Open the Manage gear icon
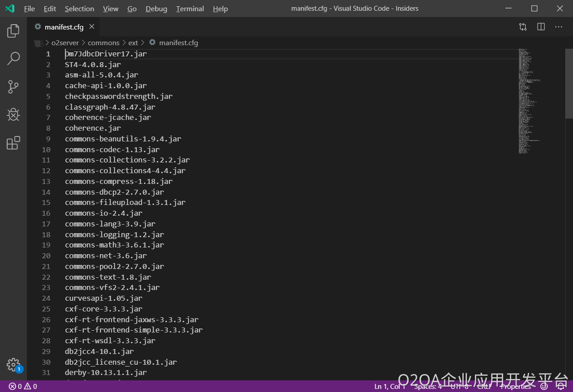The image size is (573, 392). click(13, 364)
